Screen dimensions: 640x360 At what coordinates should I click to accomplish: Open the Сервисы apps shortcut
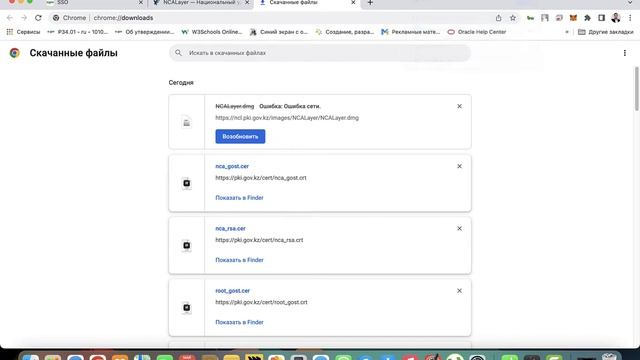(23, 32)
